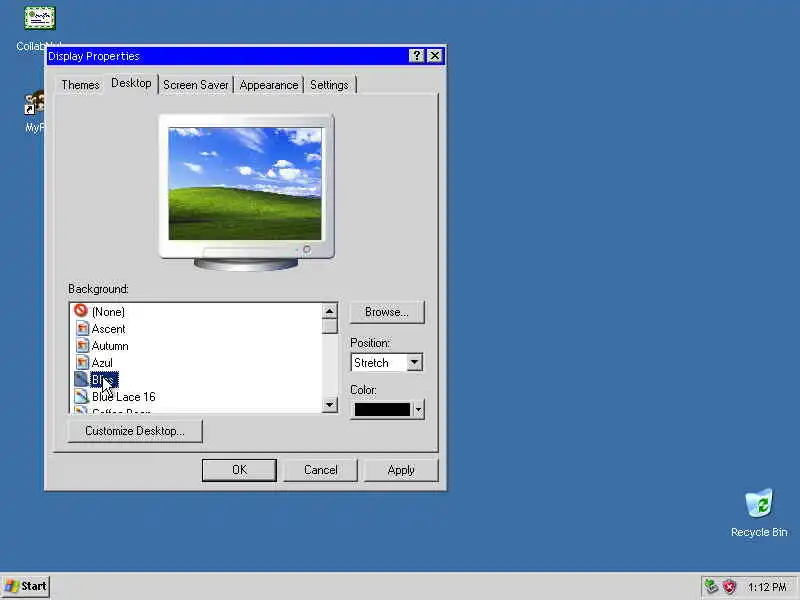
Task: Open the Start menu
Action: [x=26, y=586]
